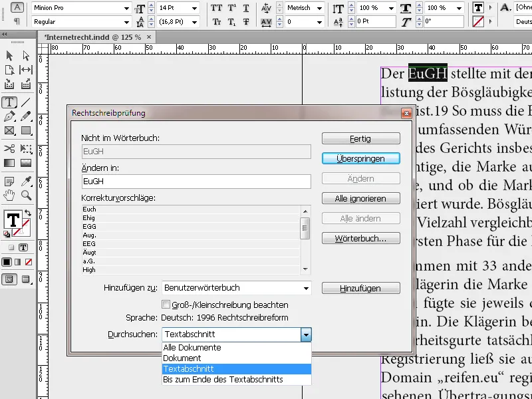This screenshot has width=532, height=399.
Task: Pick the Pencil tool
Action: 26,116
